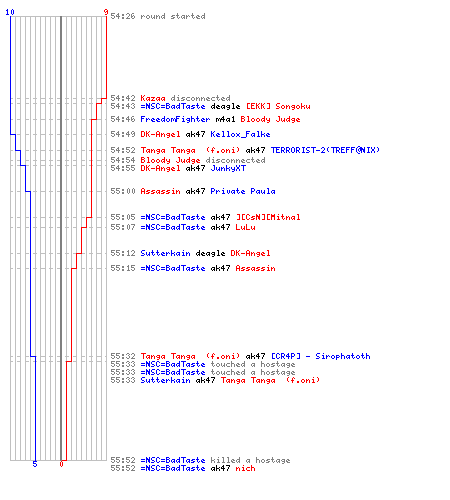
Task: Select TERRORIST-2(TREFF@NIX) player name
Action: (x=325, y=150)
